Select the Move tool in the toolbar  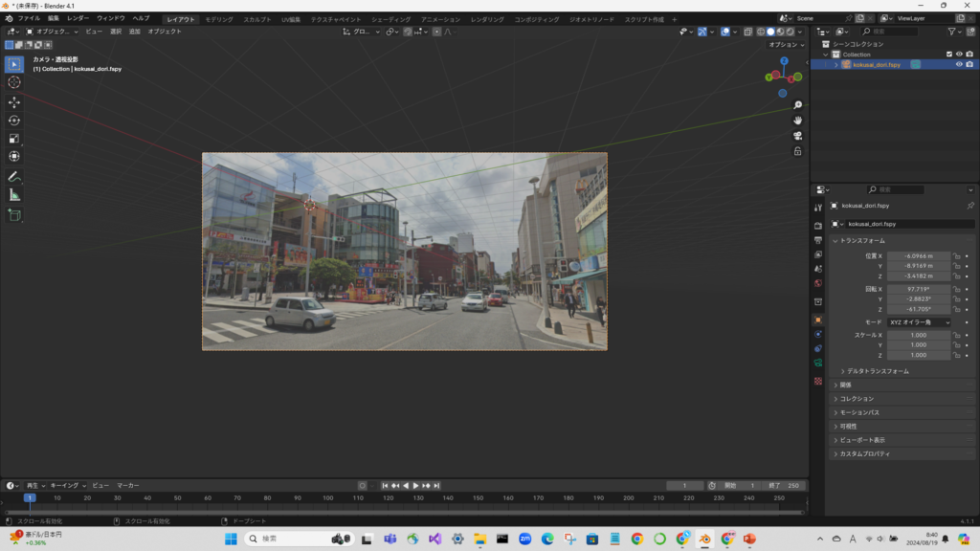click(14, 101)
